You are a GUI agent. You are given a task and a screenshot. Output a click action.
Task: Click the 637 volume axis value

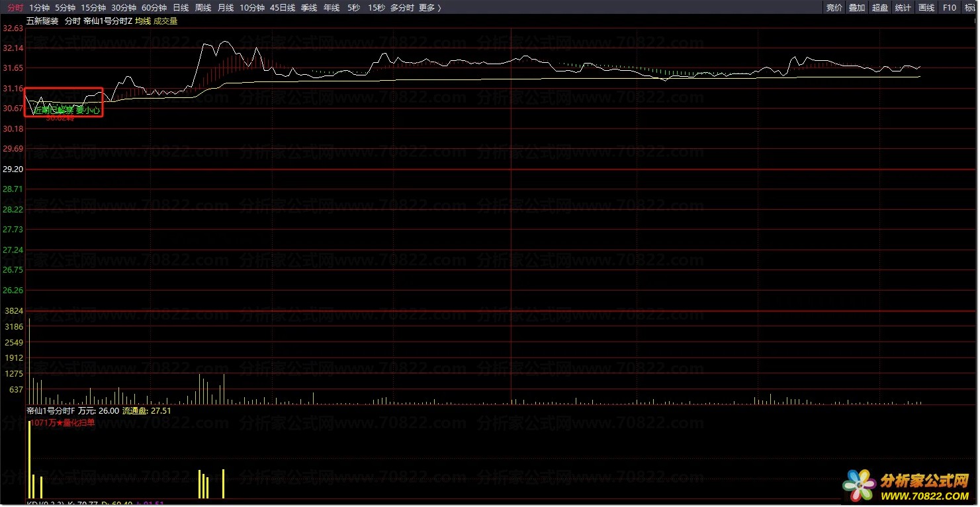[x=17, y=390]
